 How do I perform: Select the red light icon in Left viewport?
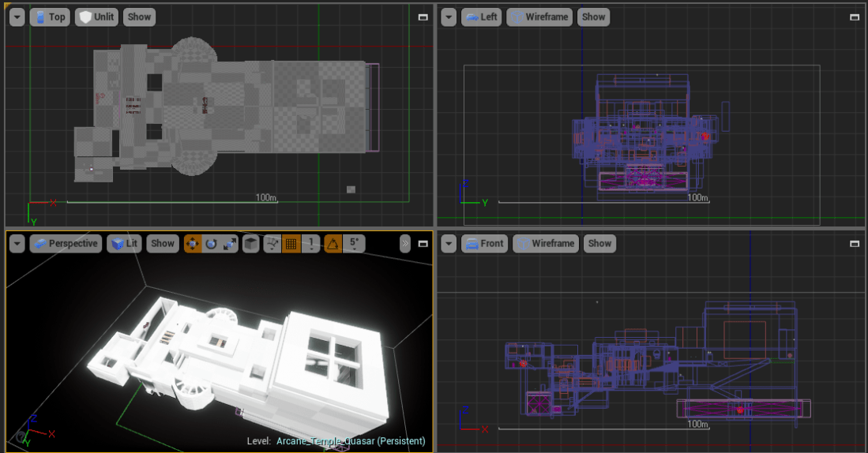705,136
